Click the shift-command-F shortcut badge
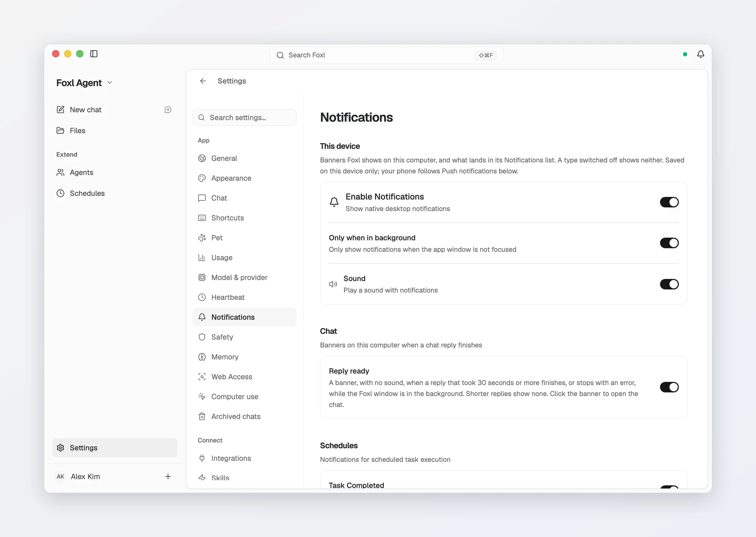 485,55
